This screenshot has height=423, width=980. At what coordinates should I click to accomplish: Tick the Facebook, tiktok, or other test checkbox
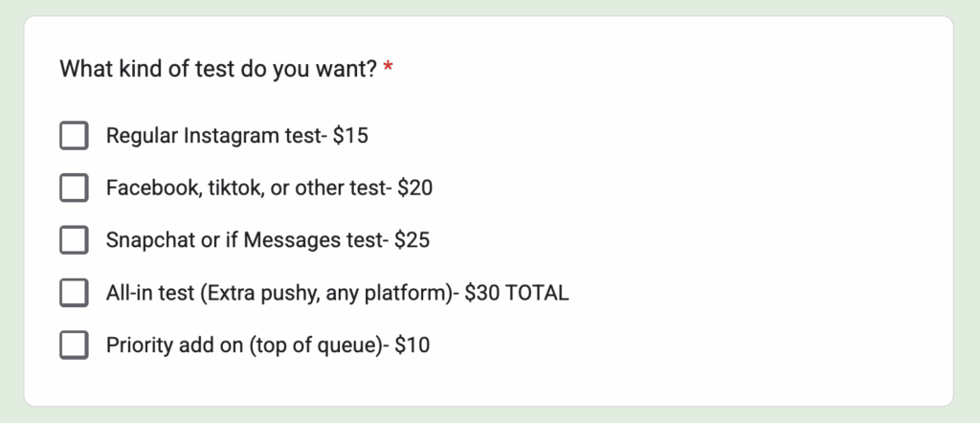tap(74, 189)
